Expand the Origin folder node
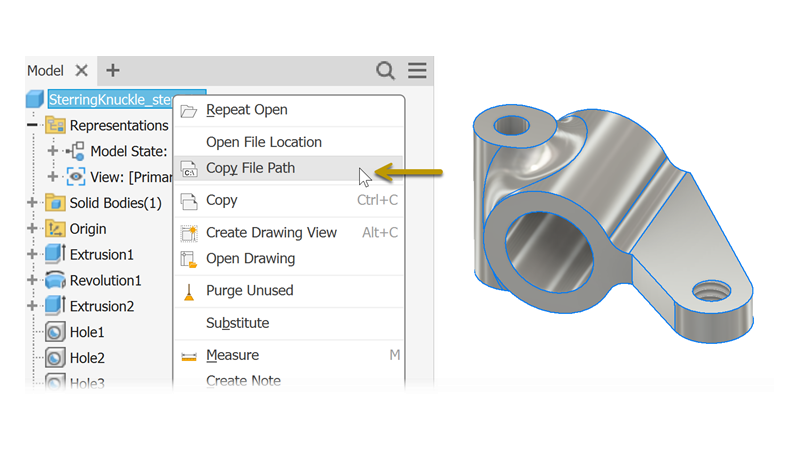 (x=32, y=229)
